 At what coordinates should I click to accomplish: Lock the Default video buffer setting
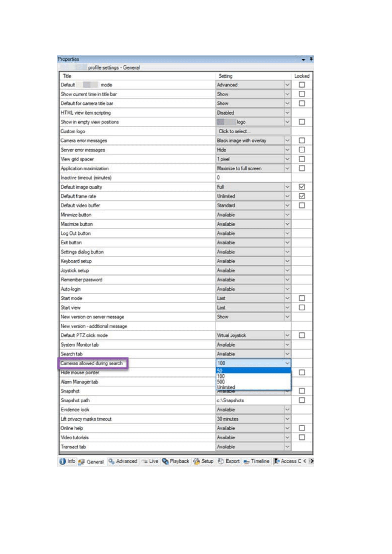click(302, 205)
